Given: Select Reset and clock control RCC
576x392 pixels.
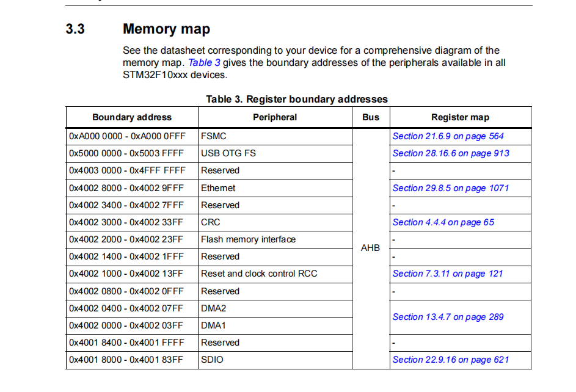Looking at the screenshot, I should [275, 274].
